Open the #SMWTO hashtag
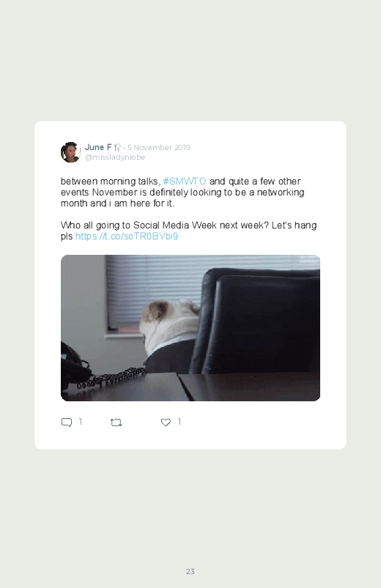This screenshot has width=381, height=588. [185, 182]
